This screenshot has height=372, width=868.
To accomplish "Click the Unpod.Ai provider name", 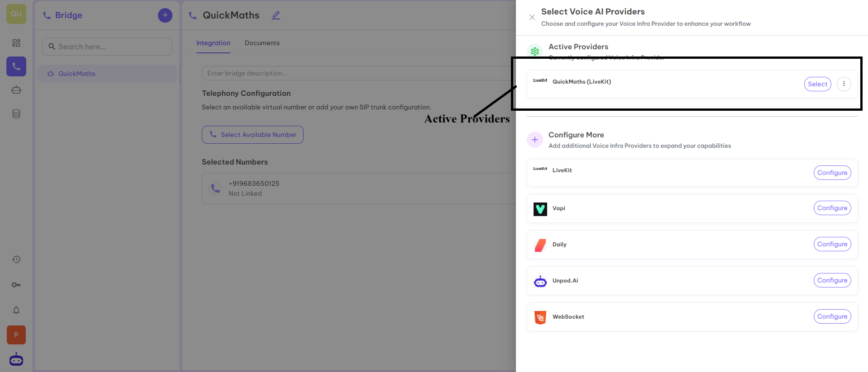I will pos(565,281).
